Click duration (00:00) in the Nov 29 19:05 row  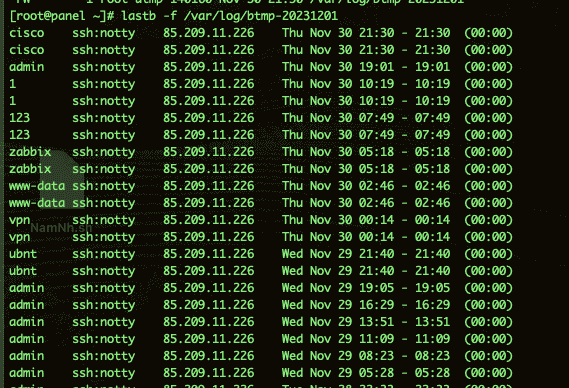point(488,288)
